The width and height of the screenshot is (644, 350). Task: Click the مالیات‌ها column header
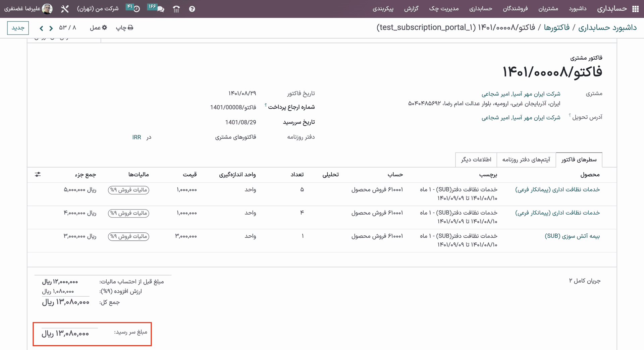coord(139,175)
